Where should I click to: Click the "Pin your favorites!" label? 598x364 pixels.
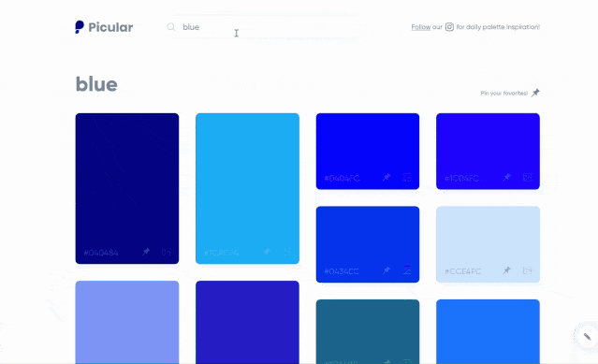(x=503, y=93)
